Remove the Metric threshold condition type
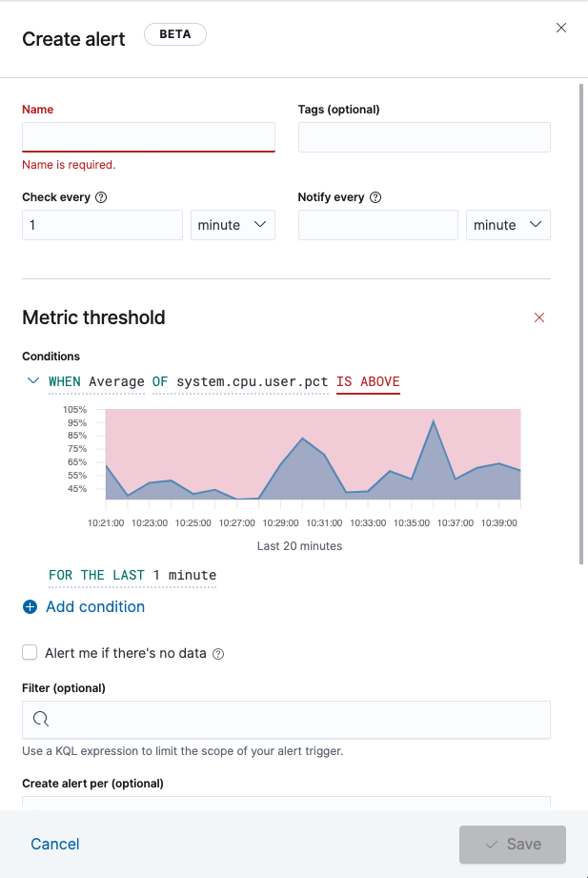This screenshot has width=588, height=878. [x=539, y=317]
